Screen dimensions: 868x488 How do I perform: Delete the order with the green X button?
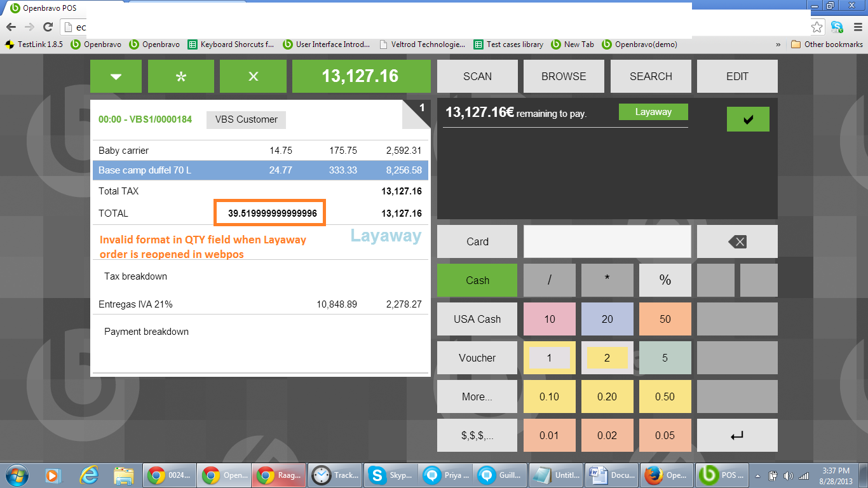pos(253,76)
